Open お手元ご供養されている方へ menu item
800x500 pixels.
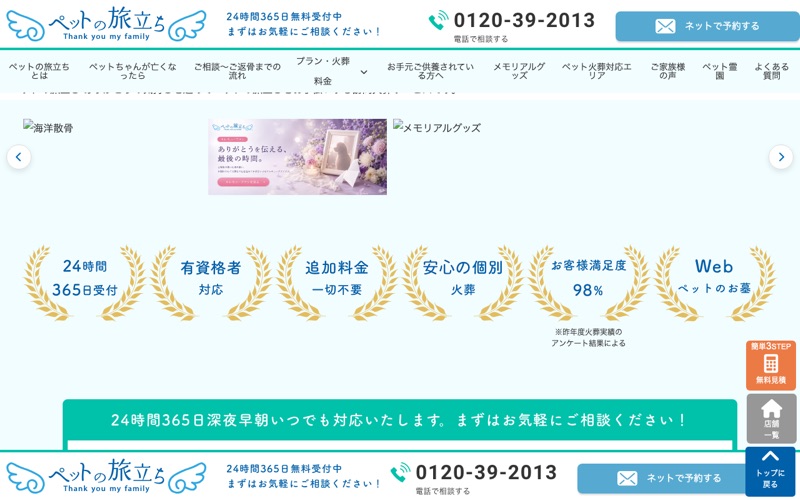(x=430, y=71)
